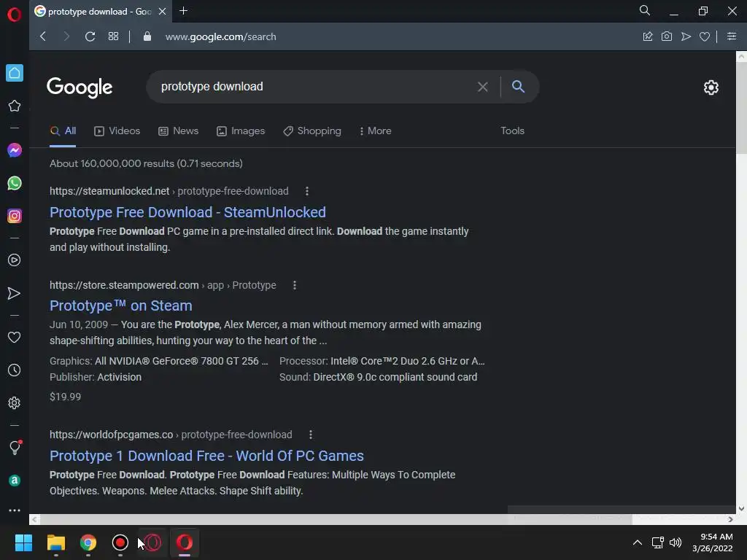Open Instagram in the sidebar
This screenshot has width=747, height=560.
[x=15, y=216]
